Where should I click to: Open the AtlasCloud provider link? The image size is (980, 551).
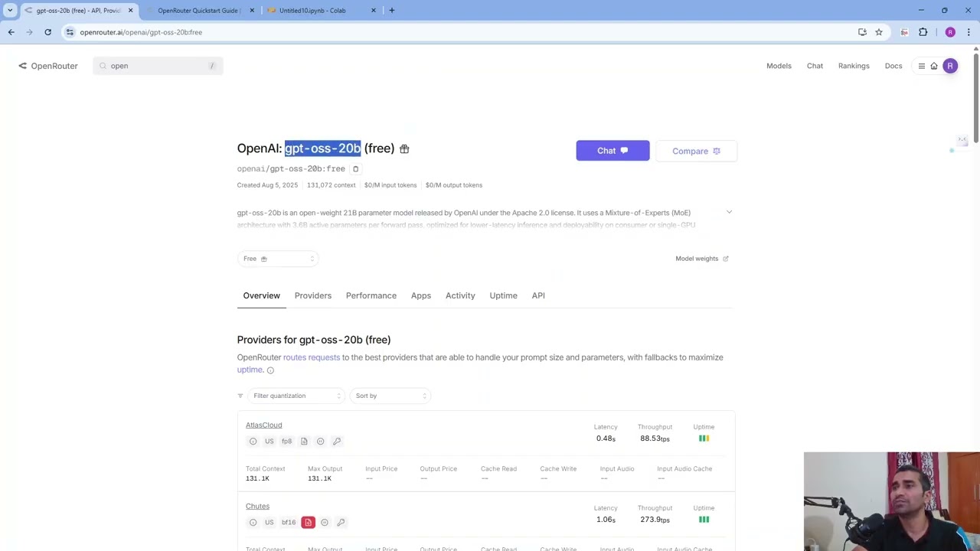point(263,425)
